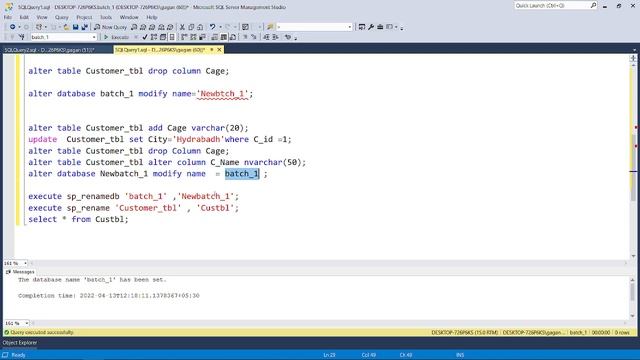Toggle Include Actual Execution Plan
The height and width of the screenshot is (360, 640).
[184, 37]
